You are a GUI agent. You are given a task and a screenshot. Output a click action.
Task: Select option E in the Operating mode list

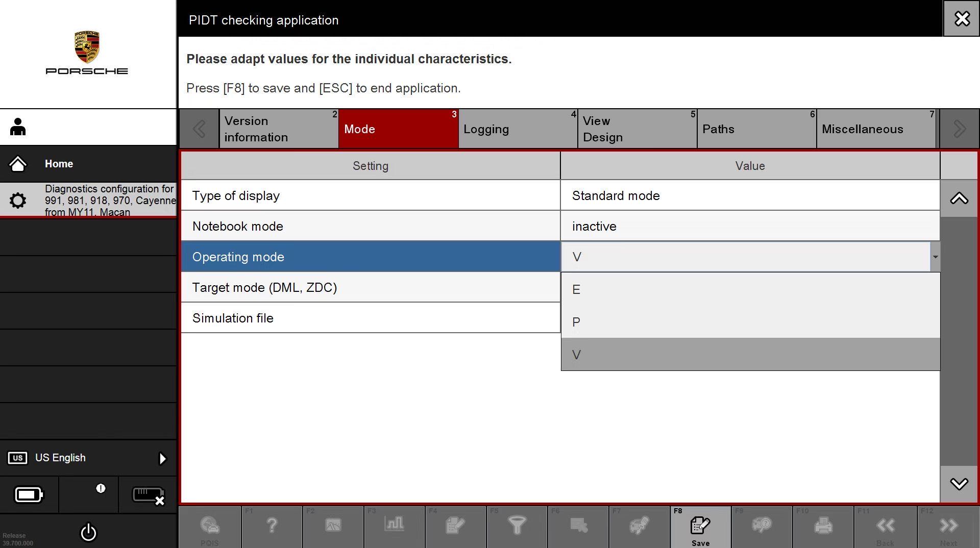coord(750,289)
